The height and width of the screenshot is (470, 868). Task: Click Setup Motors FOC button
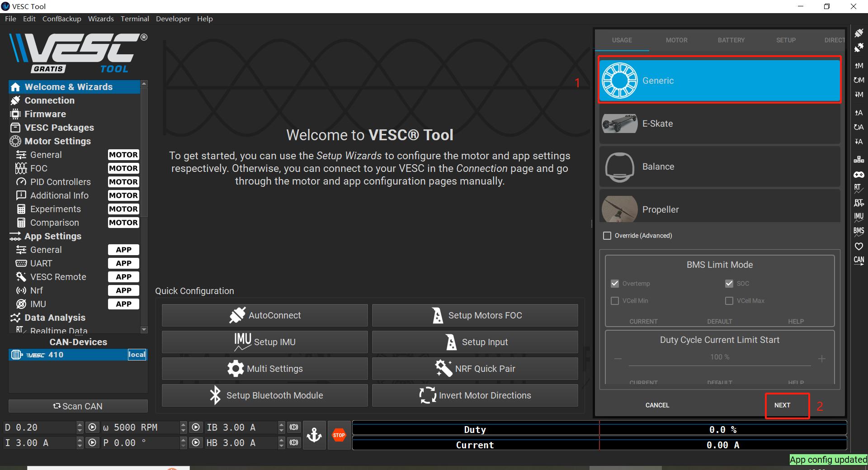pyautogui.click(x=475, y=315)
